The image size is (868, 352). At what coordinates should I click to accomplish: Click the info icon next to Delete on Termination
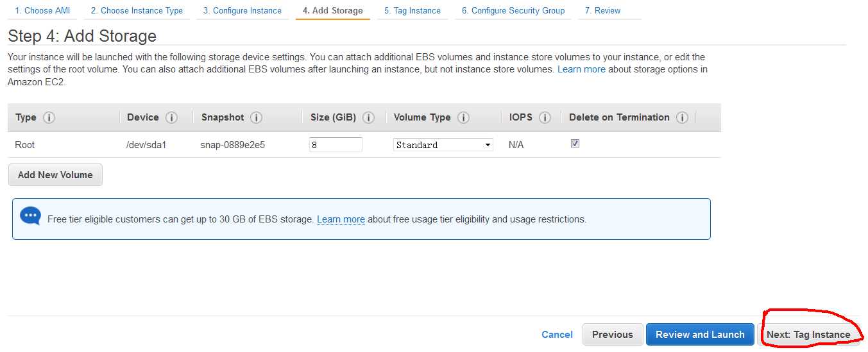pos(682,117)
